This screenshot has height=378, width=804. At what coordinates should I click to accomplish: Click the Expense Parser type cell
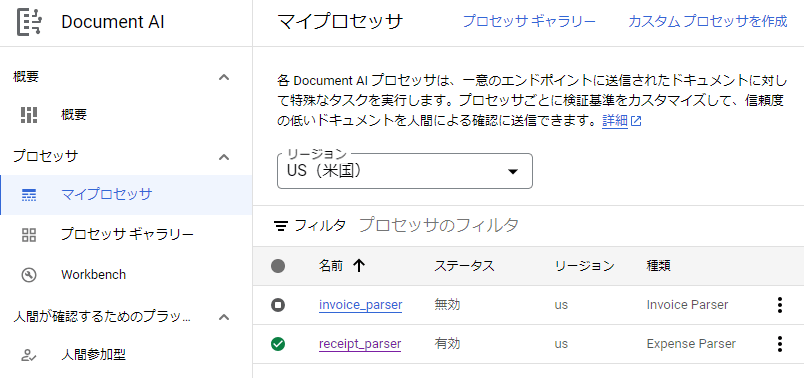click(691, 344)
